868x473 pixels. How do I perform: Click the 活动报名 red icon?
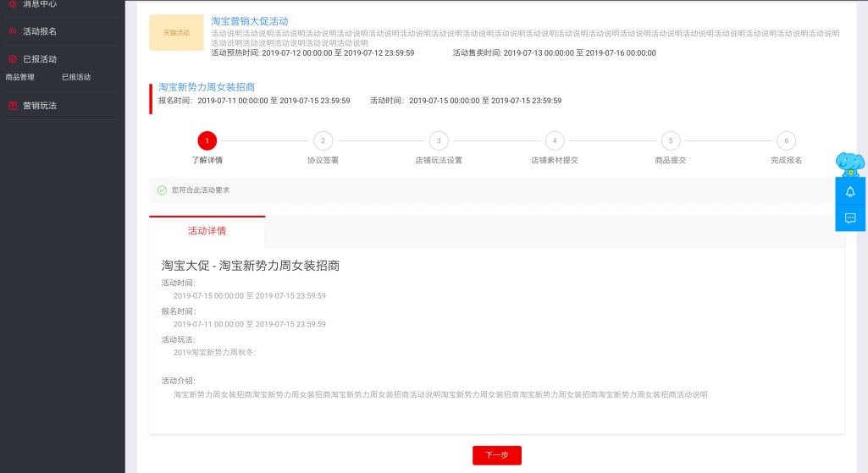point(12,31)
